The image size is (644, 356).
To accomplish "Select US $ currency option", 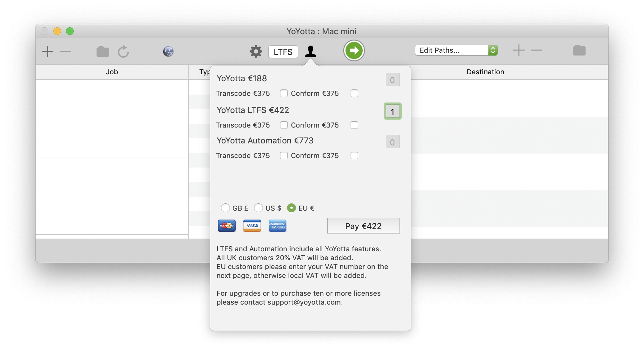I will tap(258, 208).
